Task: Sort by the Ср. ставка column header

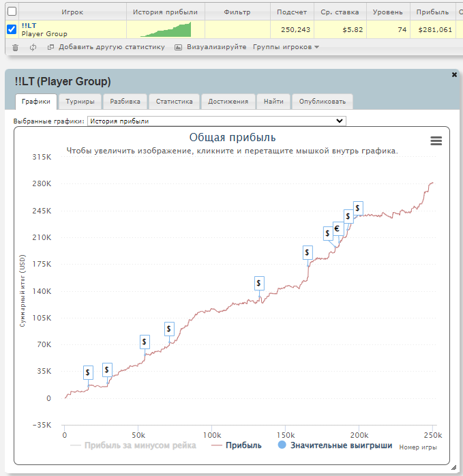Action: click(340, 12)
